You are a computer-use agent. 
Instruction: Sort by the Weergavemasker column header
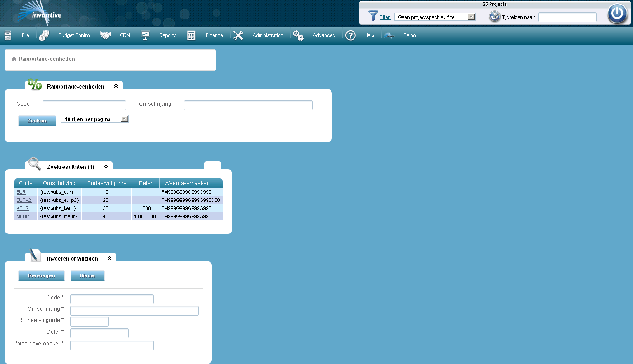click(x=191, y=183)
